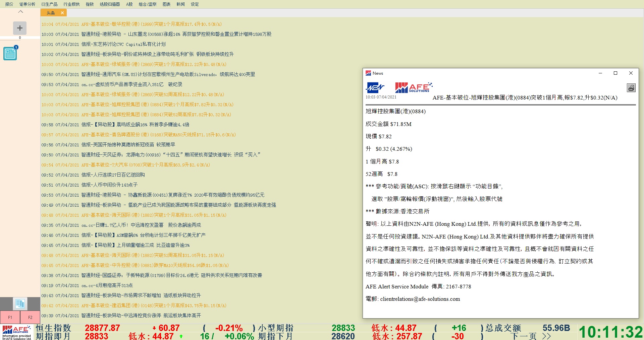Open 海天国际 1个月高 headline

point(134,215)
